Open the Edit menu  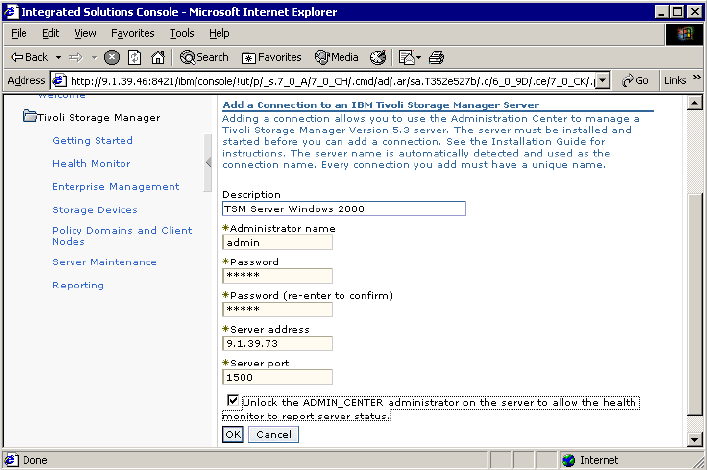click(x=50, y=33)
